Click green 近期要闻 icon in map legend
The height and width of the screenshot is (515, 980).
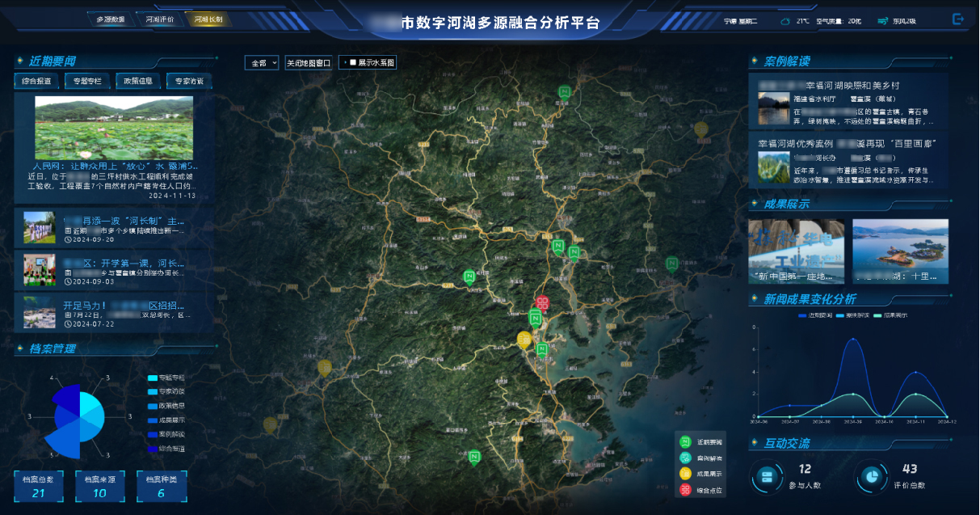[x=685, y=441]
